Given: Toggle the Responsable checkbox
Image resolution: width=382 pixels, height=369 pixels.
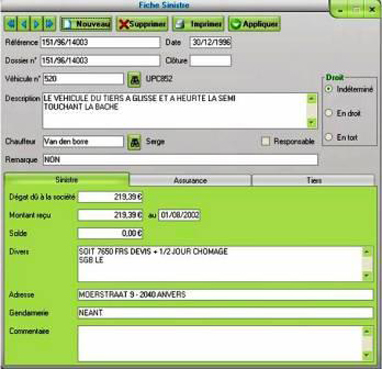Looking at the screenshot, I should coord(266,141).
